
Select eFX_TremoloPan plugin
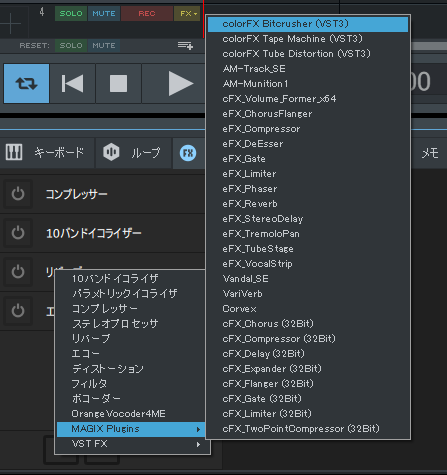click(x=308, y=234)
